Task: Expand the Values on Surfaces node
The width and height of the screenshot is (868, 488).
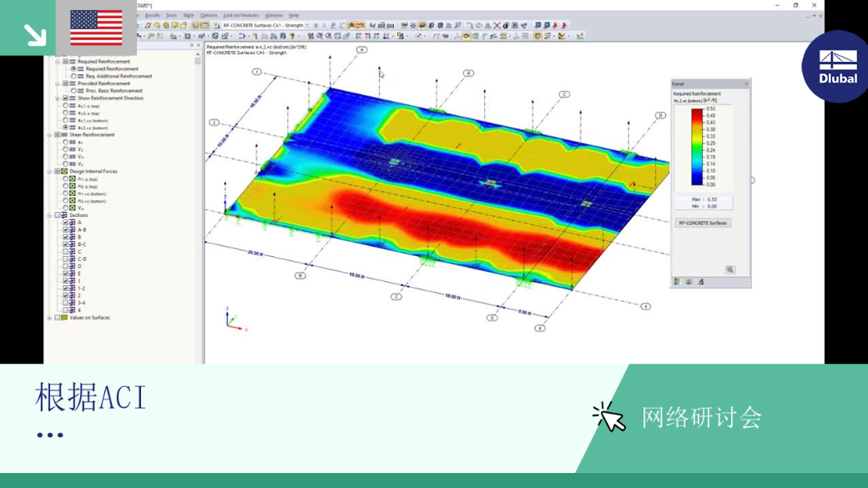Action: 50,318
